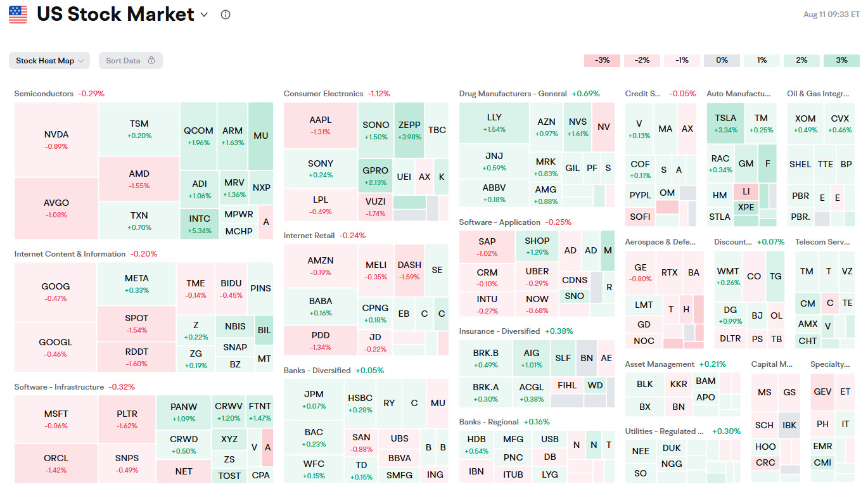Click the NVDA tile
The width and height of the screenshot is (868, 484).
point(56,140)
